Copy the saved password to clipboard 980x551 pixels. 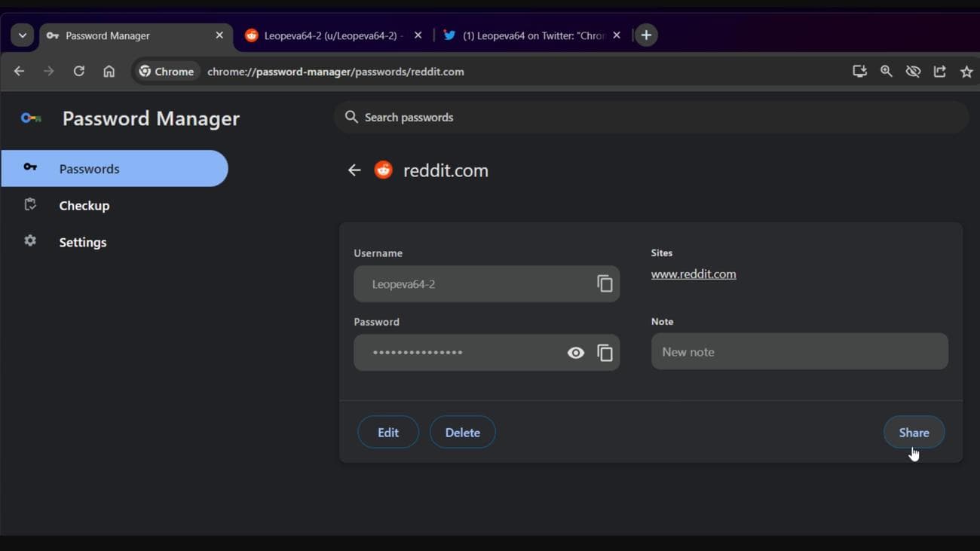pyautogui.click(x=605, y=352)
